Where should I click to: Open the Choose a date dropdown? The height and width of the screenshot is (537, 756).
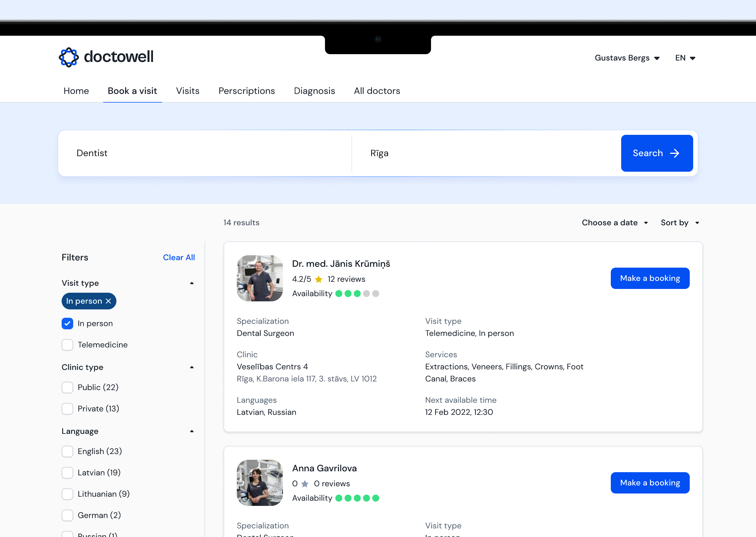click(x=615, y=222)
